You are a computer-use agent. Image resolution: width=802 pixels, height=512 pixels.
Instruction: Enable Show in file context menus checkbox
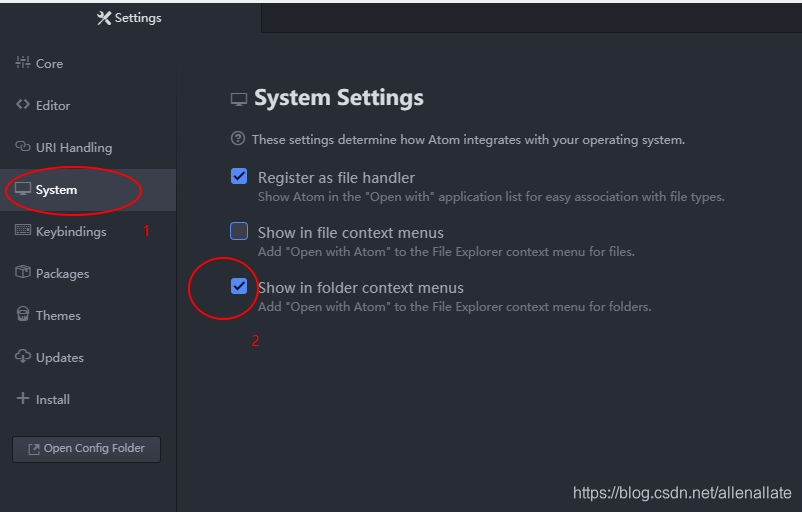pos(239,231)
